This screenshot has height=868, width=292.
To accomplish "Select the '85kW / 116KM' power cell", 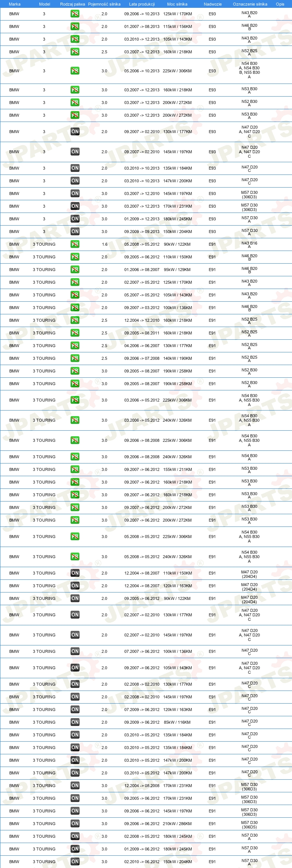I will click(177, 722).
